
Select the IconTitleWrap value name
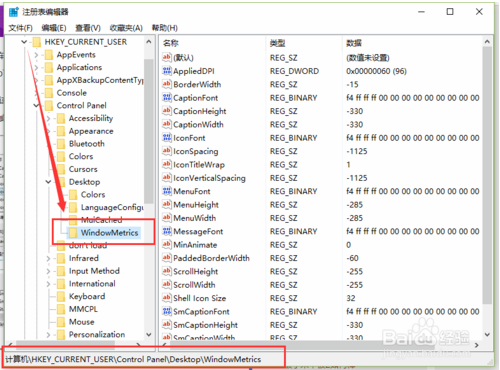pos(199,165)
